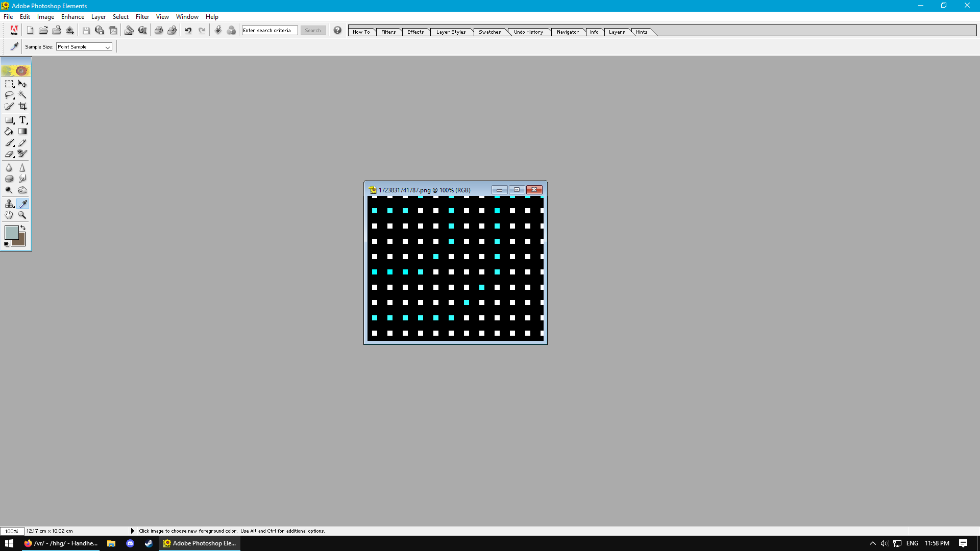Click the Search button
The image size is (980, 551).
pyautogui.click(x=313, y=31)
